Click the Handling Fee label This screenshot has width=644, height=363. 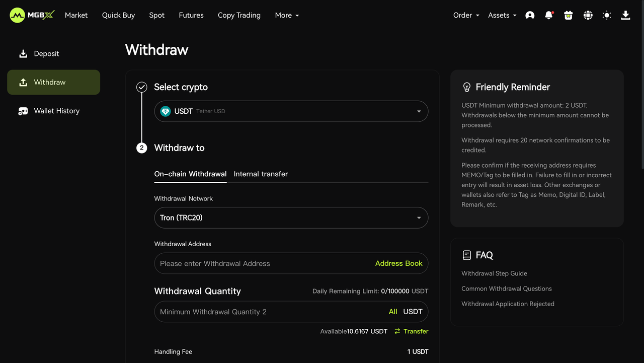[x=173, y=351]
